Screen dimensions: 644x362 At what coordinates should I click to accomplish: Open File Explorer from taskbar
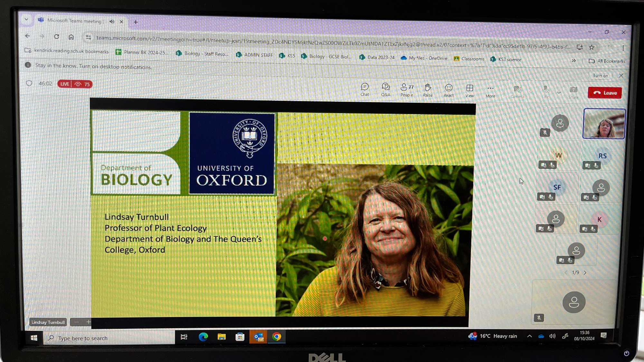222,337
